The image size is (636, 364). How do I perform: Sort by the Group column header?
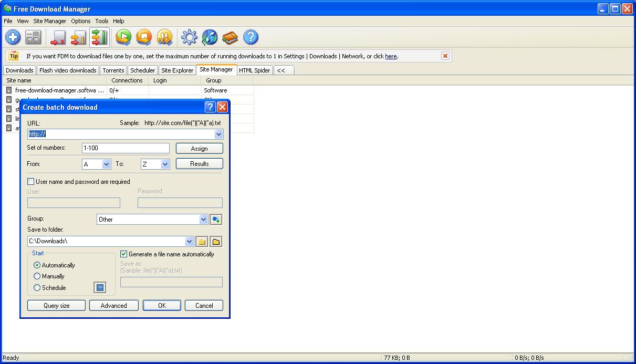pyautogui.click(x=227, y=80)
